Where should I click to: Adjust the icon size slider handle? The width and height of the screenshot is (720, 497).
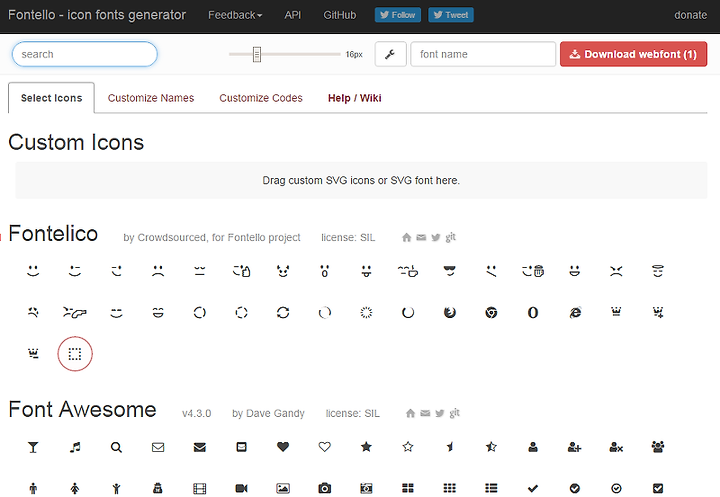(257, 54)
